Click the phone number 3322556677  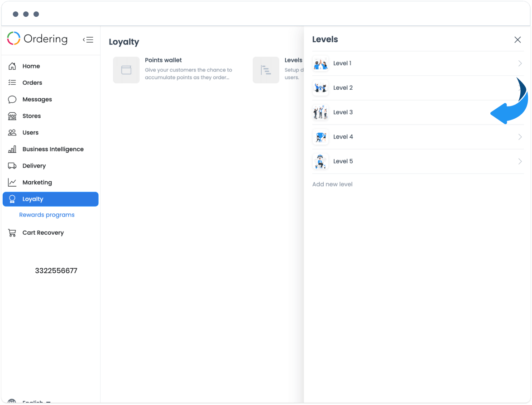pyautogui.click(x=56, y=270)
